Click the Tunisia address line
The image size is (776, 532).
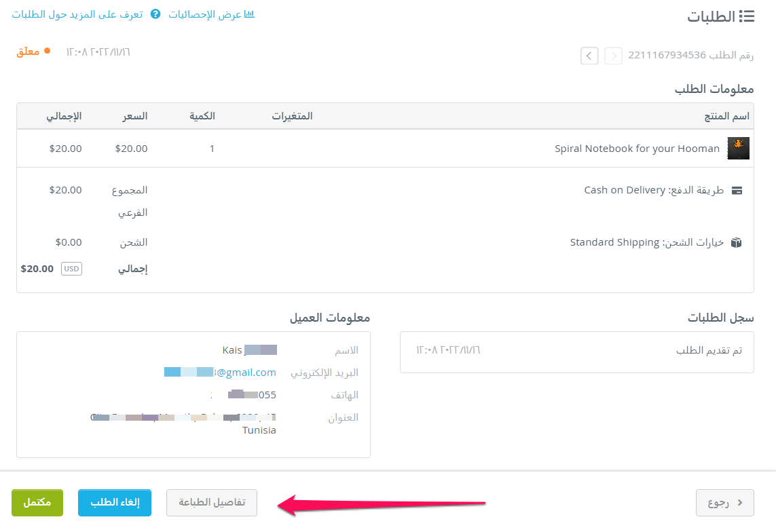coord(259,430)
